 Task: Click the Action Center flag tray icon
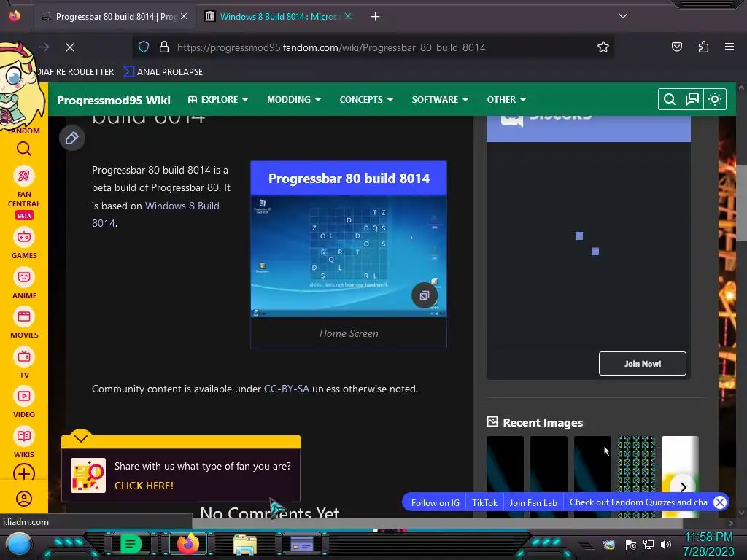(x=630, y=545)
